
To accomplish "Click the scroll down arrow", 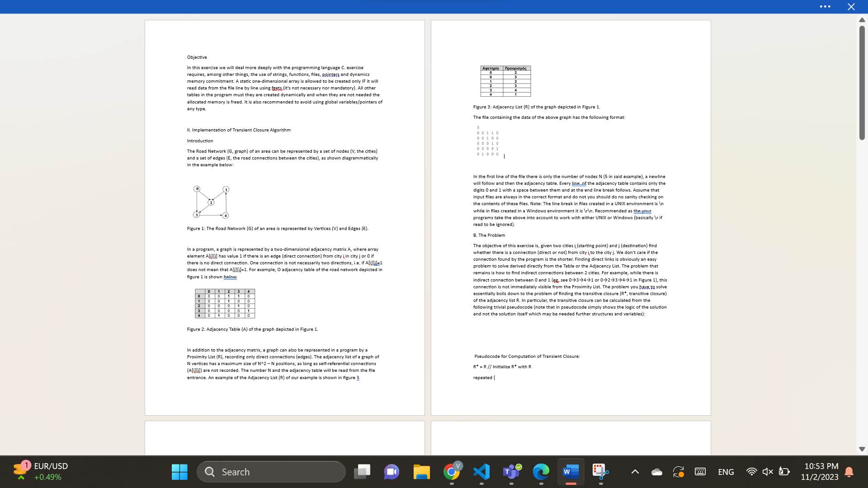I will point(862,449).
